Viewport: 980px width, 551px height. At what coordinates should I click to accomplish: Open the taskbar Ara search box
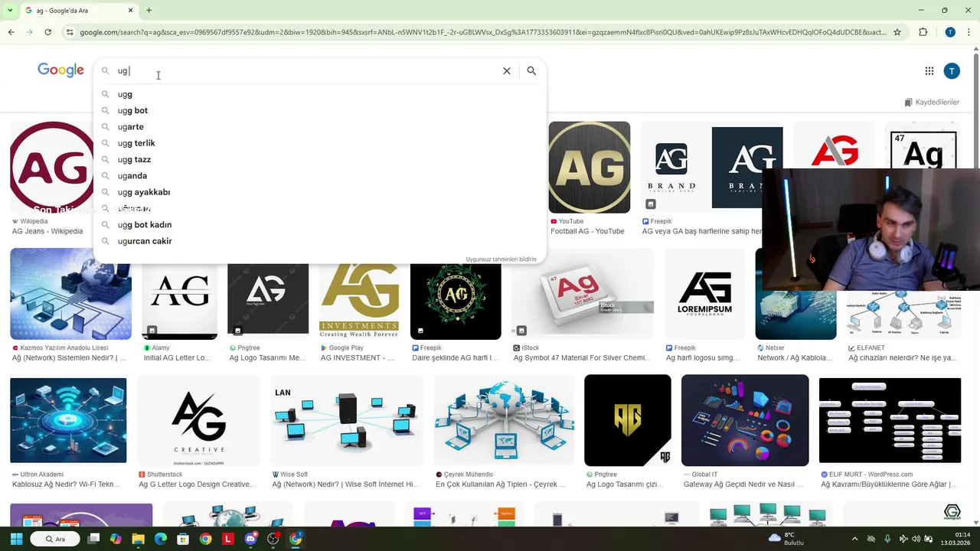point(55,539)
